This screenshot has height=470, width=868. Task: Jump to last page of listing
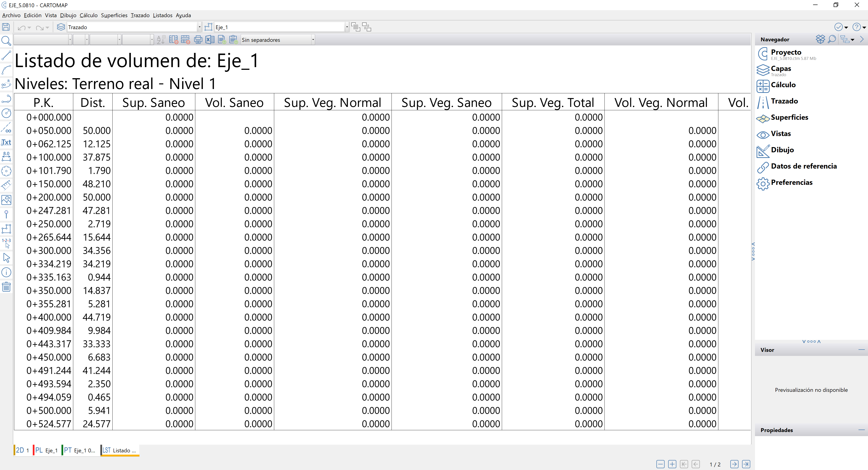(x=746, y=464)
